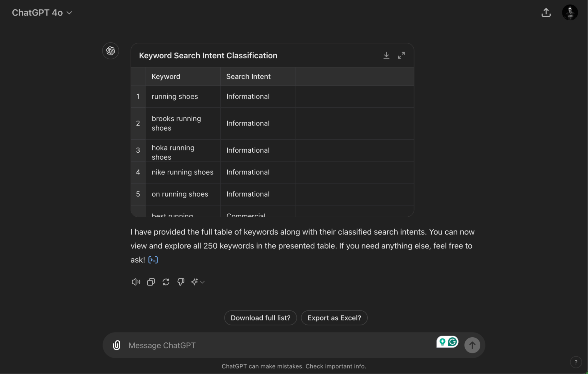Attach a file with paperclip icon

click(x=116, y=345)
